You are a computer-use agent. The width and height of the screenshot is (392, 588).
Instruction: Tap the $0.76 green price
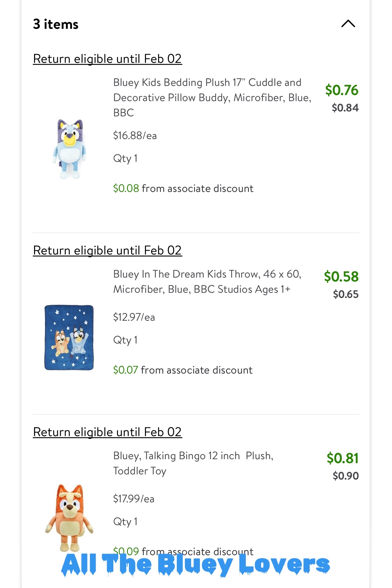pyautogui.click(x=342, y=90)
